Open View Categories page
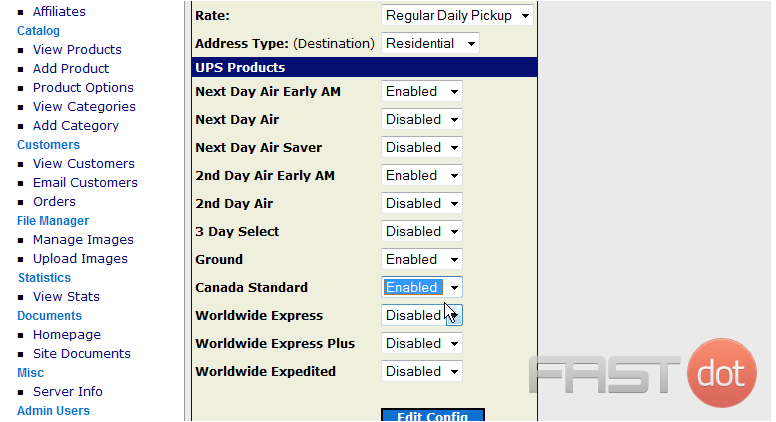The height and width of the screenshot is (422, 776). pos(84,106)
